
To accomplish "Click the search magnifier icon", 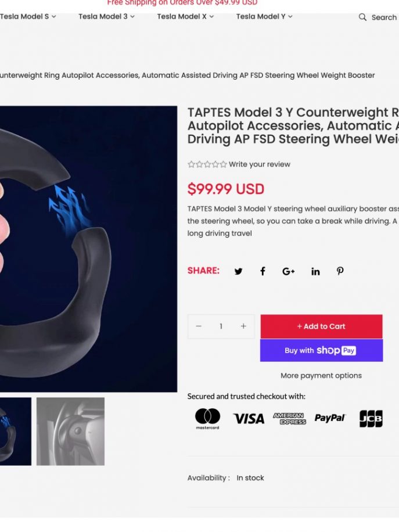I will click(362, 17).
